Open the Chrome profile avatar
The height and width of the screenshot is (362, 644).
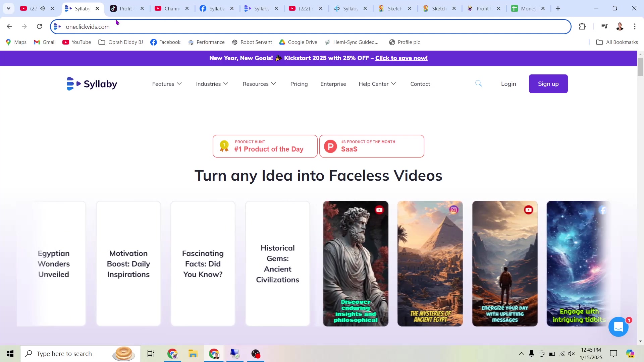pos(620,26)
